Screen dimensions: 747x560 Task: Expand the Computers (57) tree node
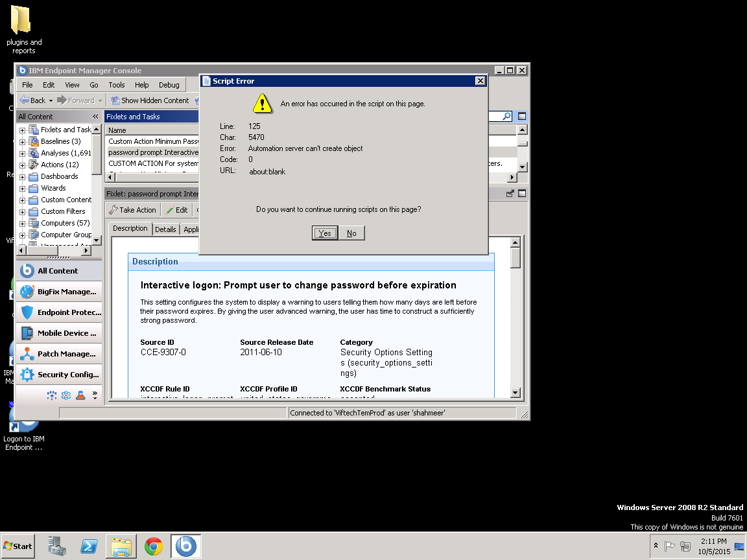[x=23, y=224]
